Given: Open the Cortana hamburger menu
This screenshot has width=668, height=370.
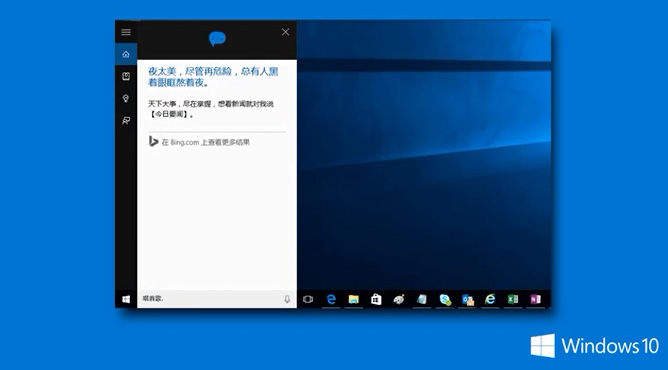Looking at the screenshot, I should (x=126, y=32).
